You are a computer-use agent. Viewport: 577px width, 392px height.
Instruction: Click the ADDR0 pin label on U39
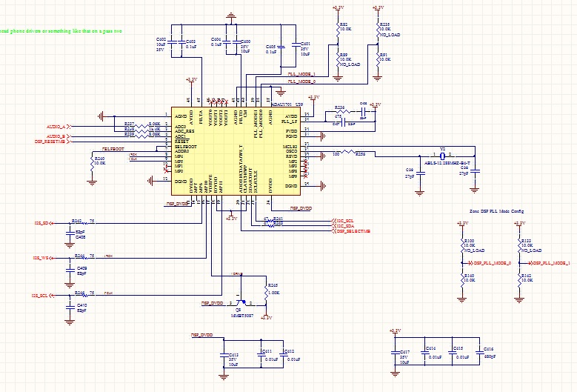pyautogui.click(x=181, y=151)
